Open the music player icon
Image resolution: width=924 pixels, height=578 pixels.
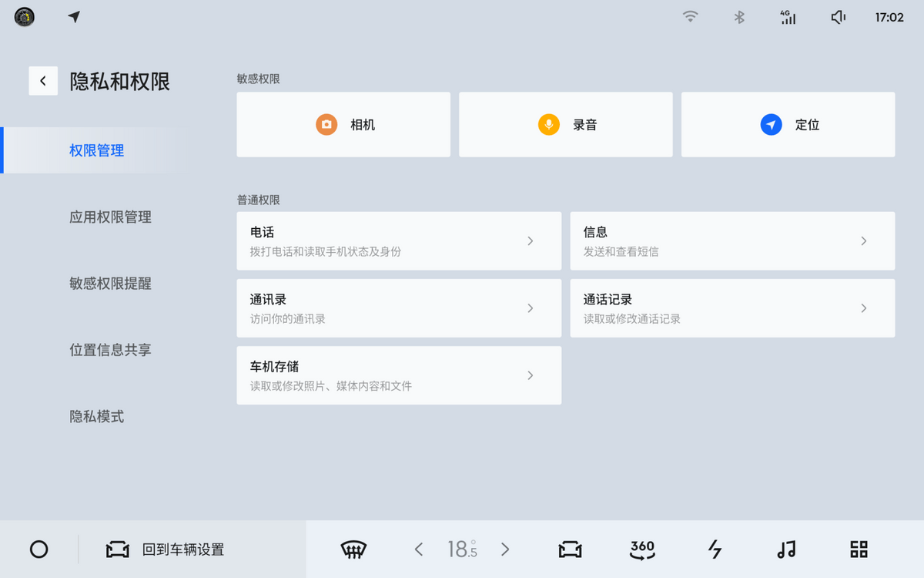tap(785, 549)
